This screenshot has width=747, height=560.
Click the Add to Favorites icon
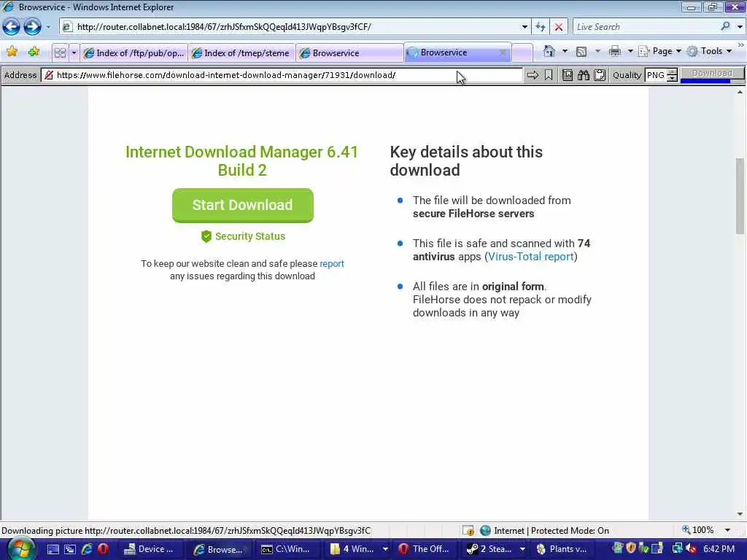[x=34, y=52]
